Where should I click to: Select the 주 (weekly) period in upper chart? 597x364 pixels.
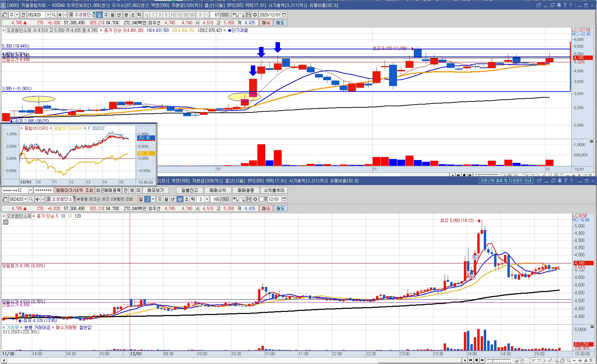click(x=106, y=15)
